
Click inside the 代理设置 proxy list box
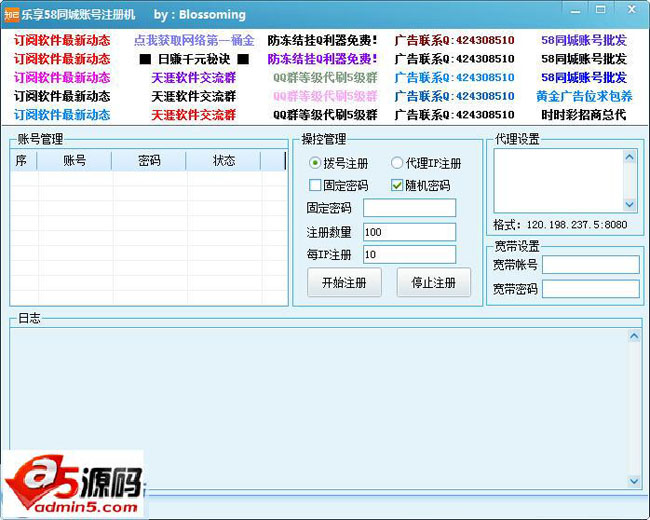coord(558,181)
